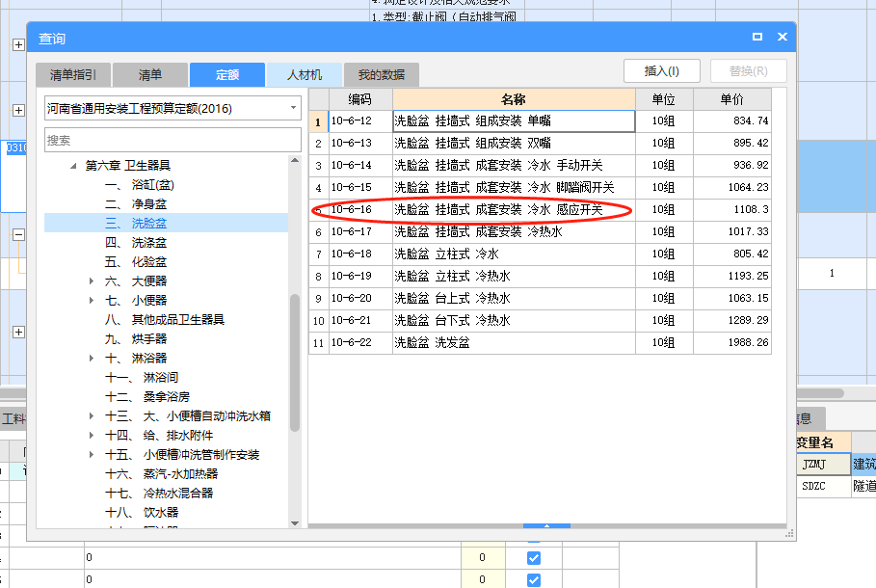
Task: Select row 洗脸盆 台上式 冷热水
Action: click(x=540, y=299)
